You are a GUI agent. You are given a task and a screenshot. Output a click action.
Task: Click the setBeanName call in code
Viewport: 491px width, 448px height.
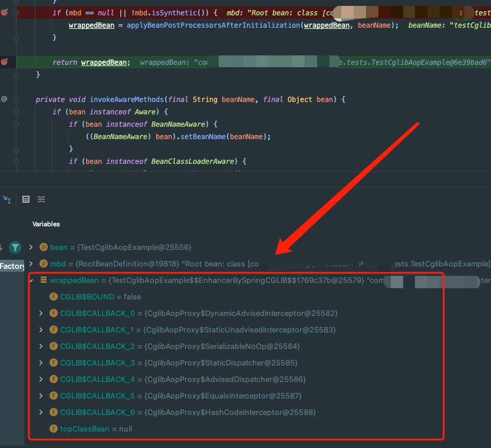(x=203, y=137)
